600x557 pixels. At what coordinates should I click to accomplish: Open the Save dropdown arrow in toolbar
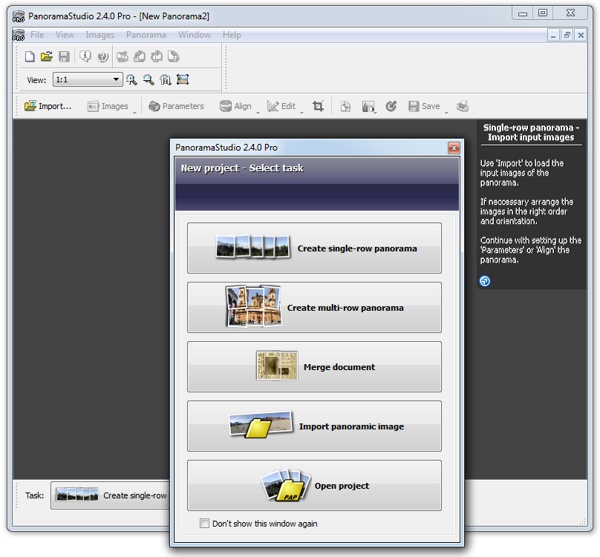coord(445,109)
